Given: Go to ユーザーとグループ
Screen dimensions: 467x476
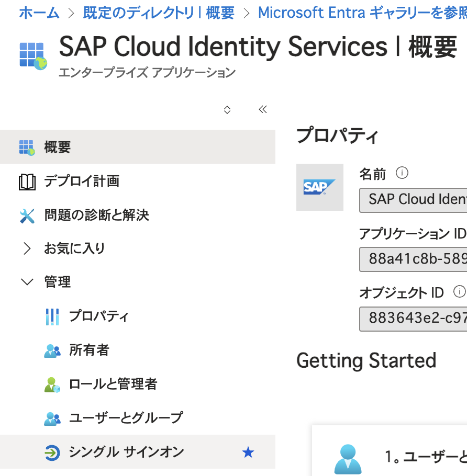Looking at the screenshot, I should point(126,418).
